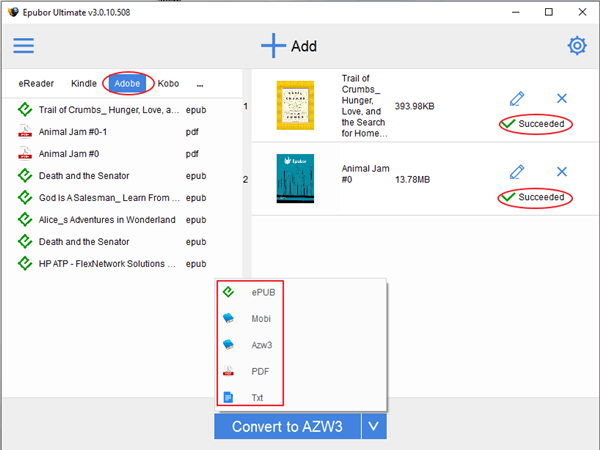Image resolution: width=600 pixels, height=450 pixels.
Task: Switch to the Kobo tab
Action: pos(168,83)
